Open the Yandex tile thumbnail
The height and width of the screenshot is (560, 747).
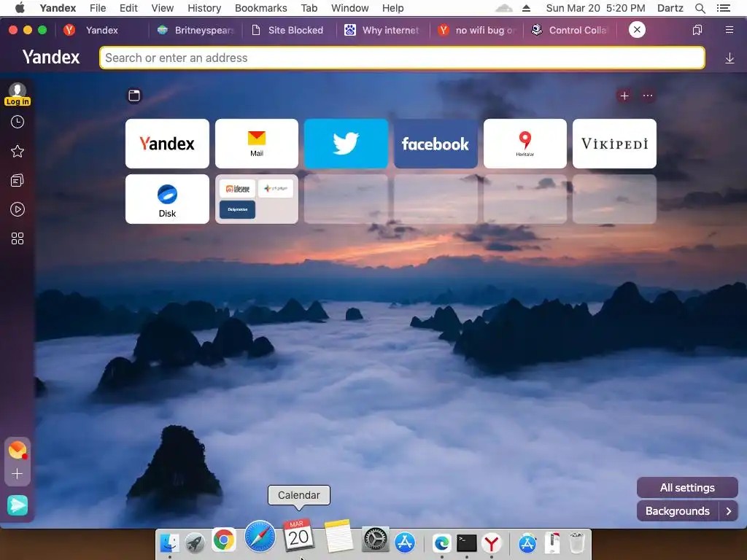click(167, 144)
